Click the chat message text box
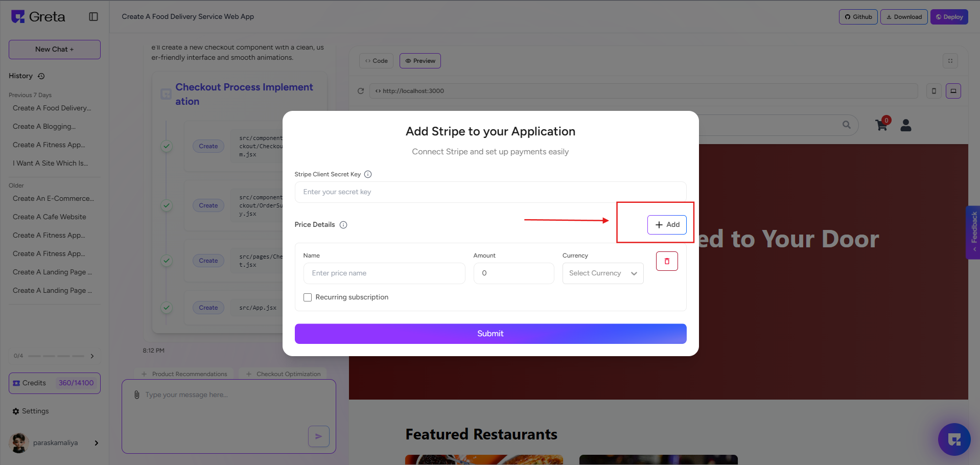The height and width of the screenshot is (465, 980). (229, 416)
